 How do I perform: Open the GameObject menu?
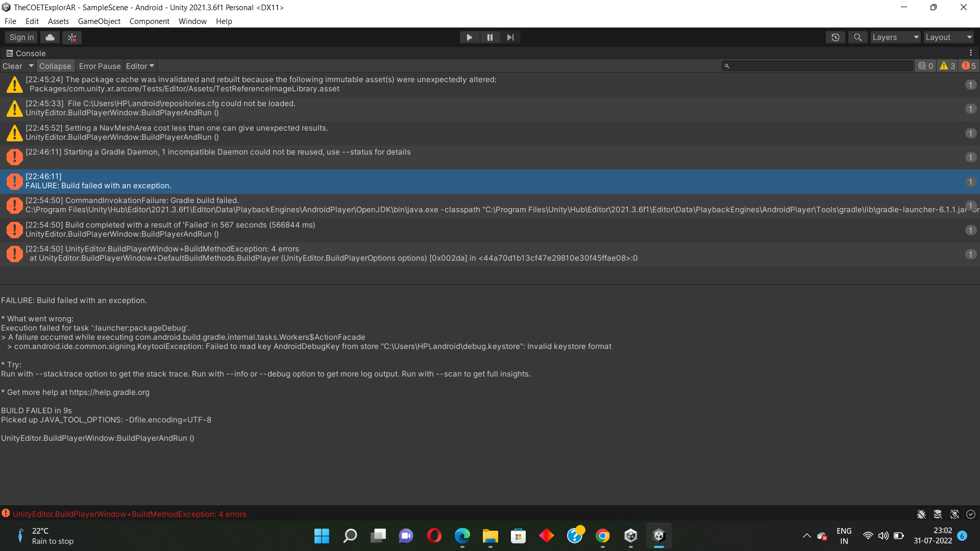(x=99, y=21)
